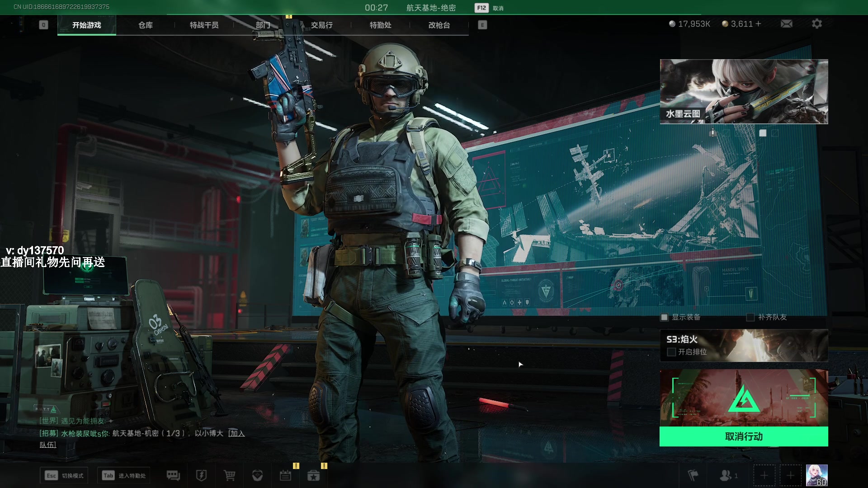
Task: Open settings gear icon
Action: (x=816, y=23)
